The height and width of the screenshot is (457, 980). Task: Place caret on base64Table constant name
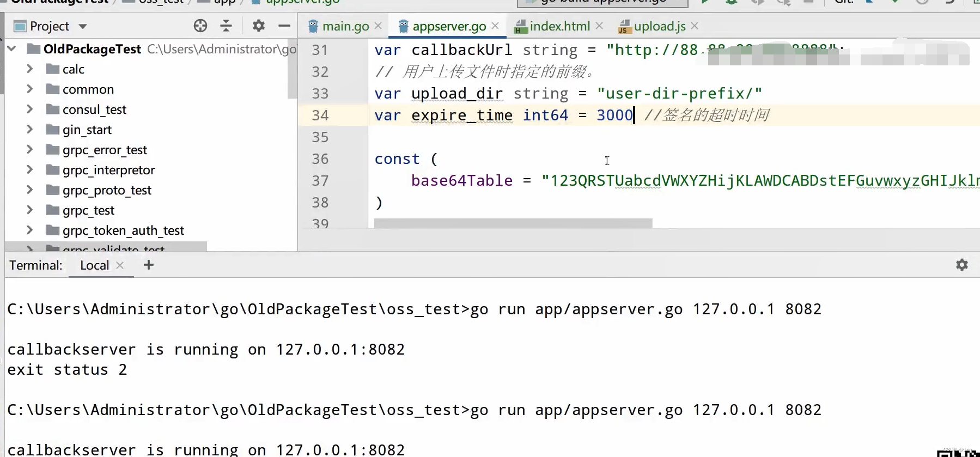click(x=462, y=181)
